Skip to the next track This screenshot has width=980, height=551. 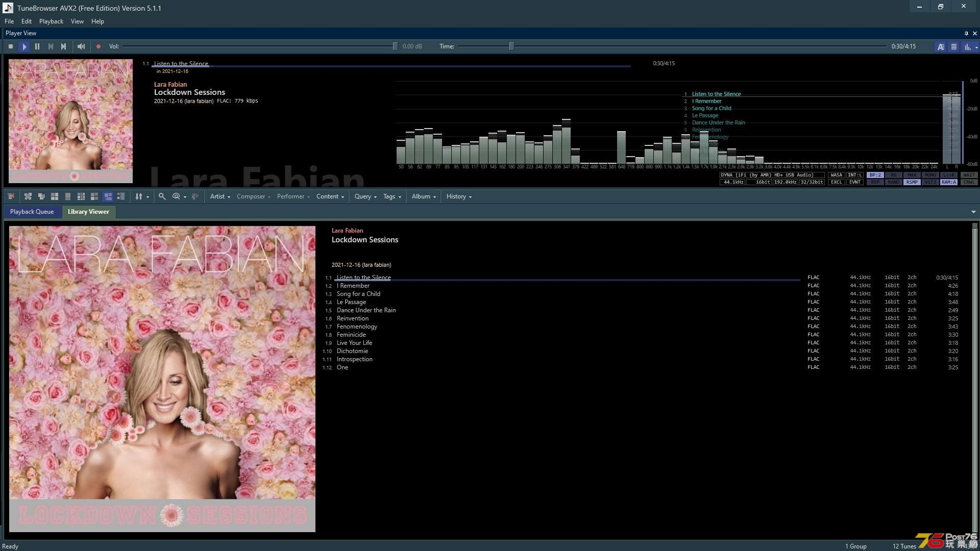coord(63,46)
